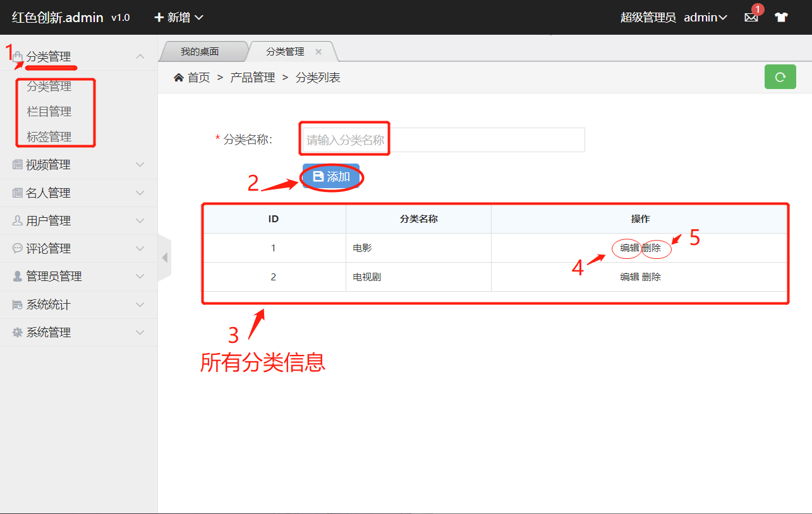The width and height of the screenshot is (812, 514).
Task: Edit the 电视剧 category row
Action: coord(630,277)
